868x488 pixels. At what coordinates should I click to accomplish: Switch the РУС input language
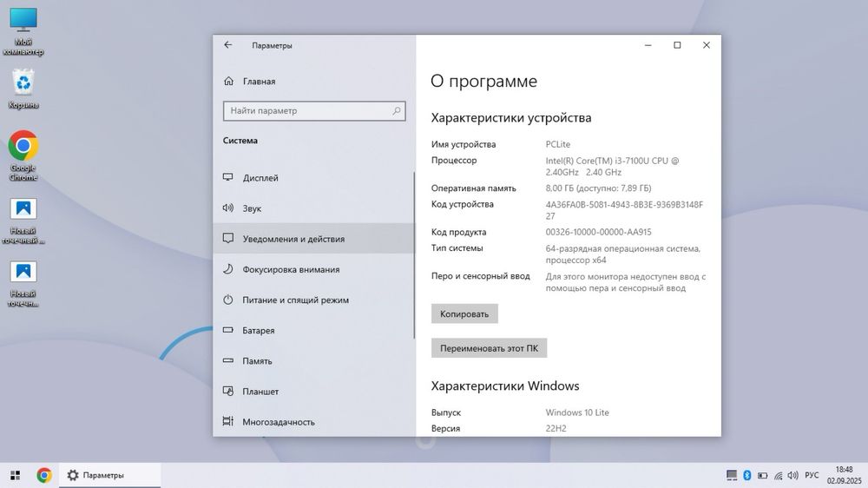coord(812,475)
